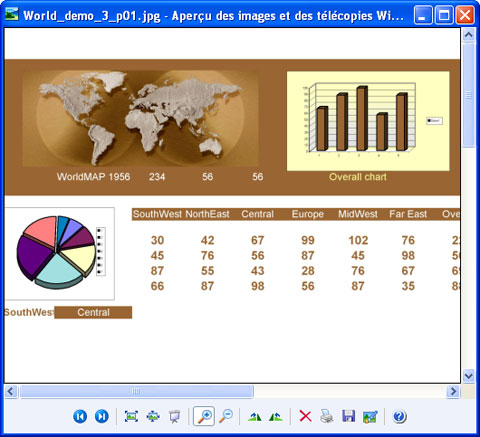
Task: Activate the Zoom Out magnifier
Action: click(x=226, y=416)
